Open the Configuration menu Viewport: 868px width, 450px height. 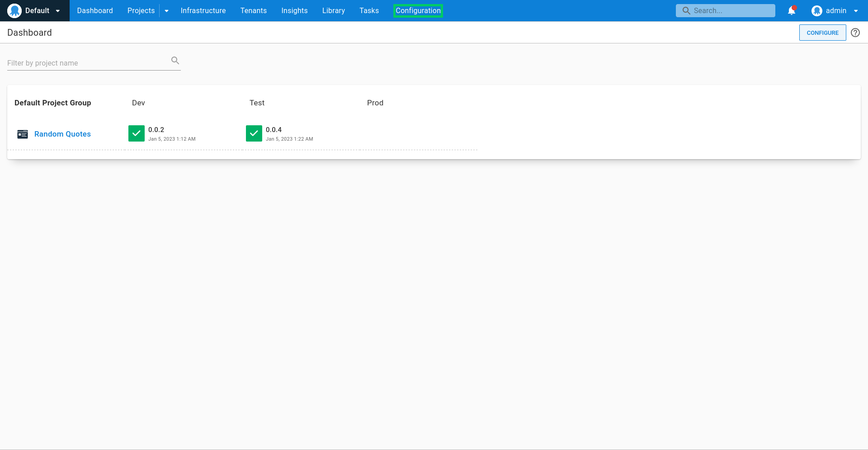[x=418, y=10]
